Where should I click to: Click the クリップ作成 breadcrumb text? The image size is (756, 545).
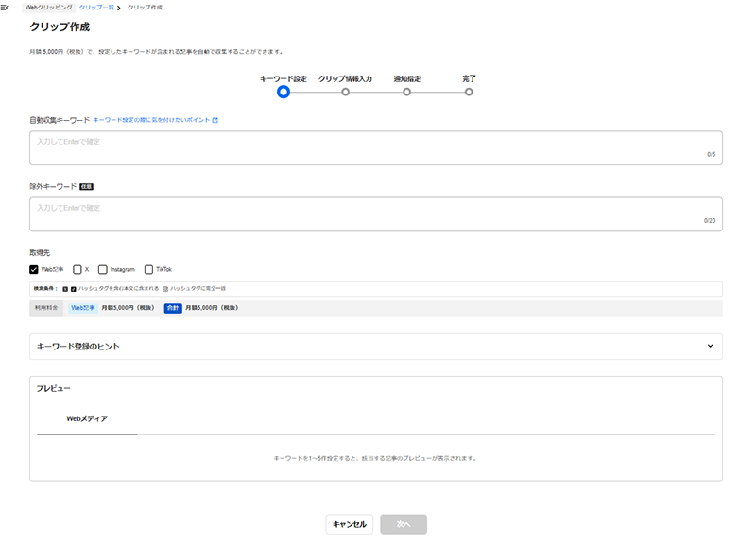click(x=145, y=8)
